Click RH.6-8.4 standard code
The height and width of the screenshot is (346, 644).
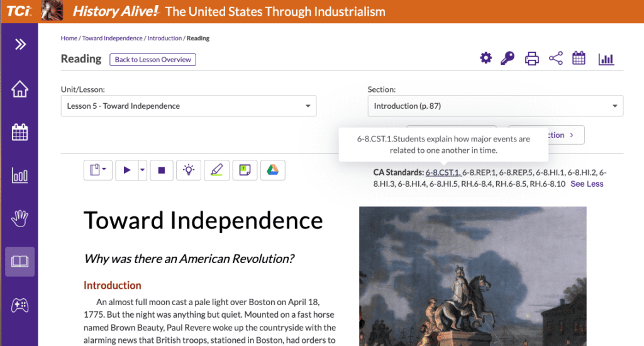[477, 184]
